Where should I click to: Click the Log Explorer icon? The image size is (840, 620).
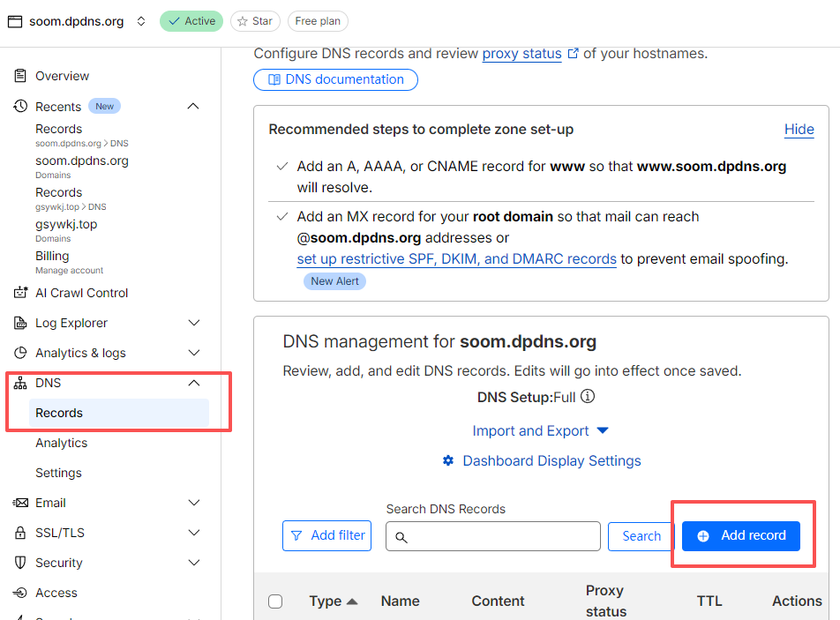[x=20, y=323]
